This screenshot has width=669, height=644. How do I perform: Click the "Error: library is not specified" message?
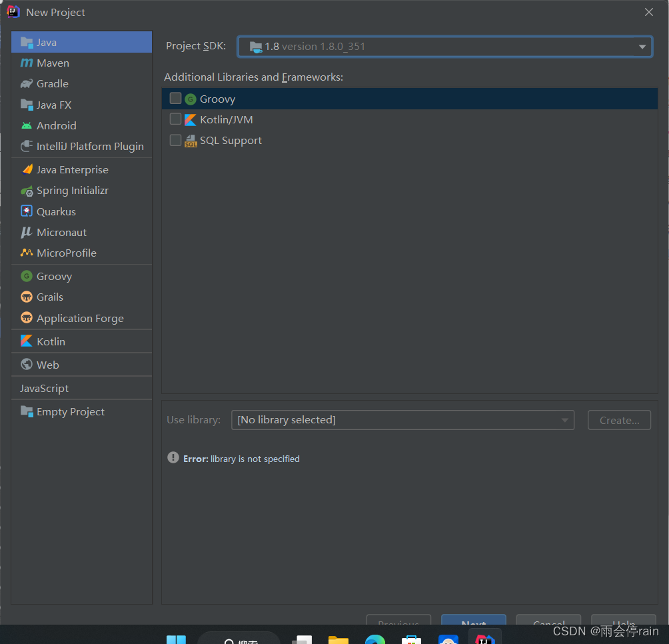tap(241, 459)
